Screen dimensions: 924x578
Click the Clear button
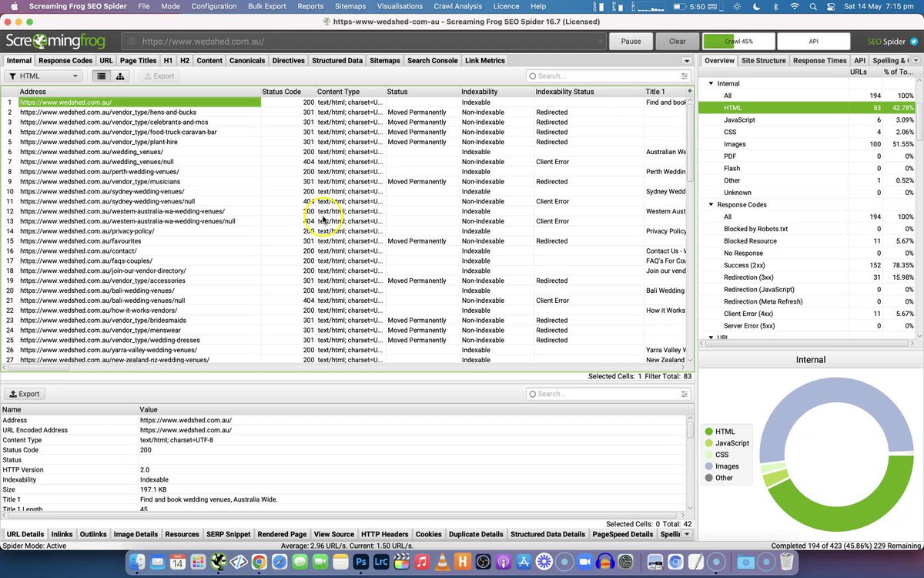coord(678,42)
